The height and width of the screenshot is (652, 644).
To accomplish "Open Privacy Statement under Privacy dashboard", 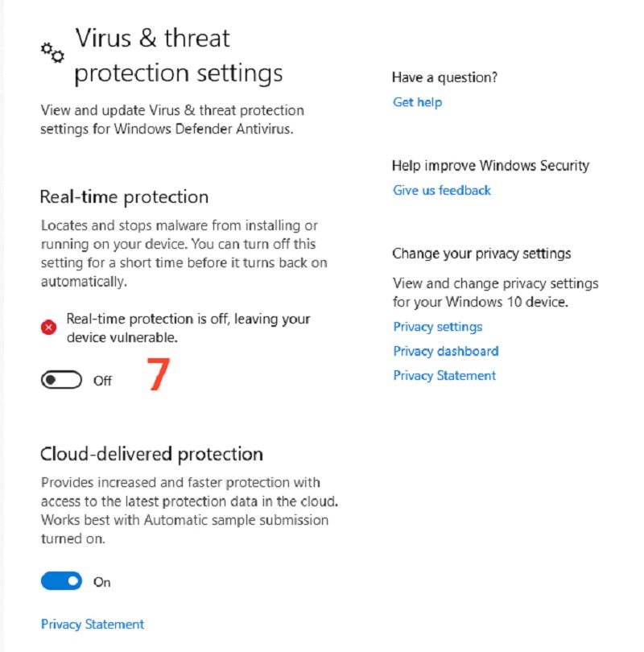I will coord(444,375).
